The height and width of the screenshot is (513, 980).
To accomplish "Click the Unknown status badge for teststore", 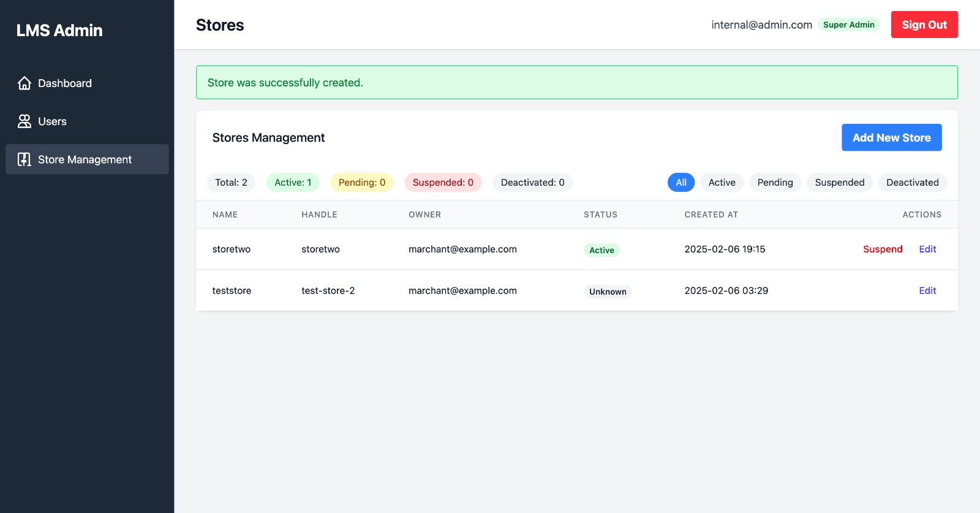I will point(608,292).
